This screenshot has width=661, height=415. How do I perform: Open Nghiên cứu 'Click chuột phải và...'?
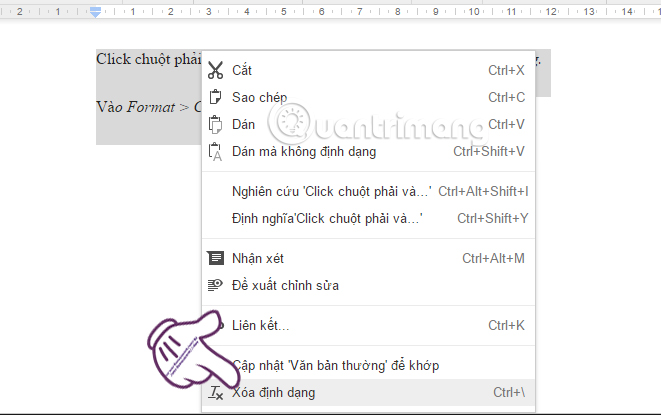pos(368,191)
